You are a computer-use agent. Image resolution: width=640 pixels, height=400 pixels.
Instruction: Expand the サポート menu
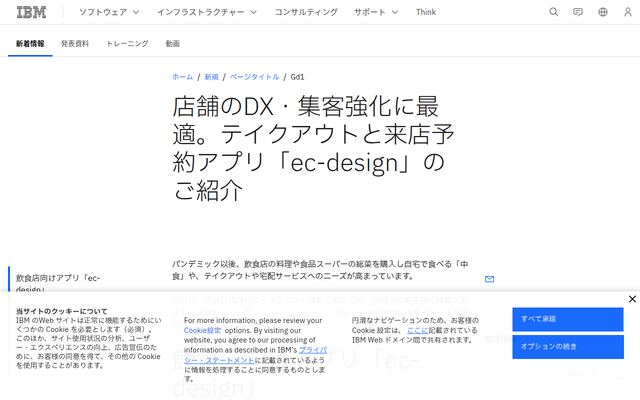click(376, 12)
